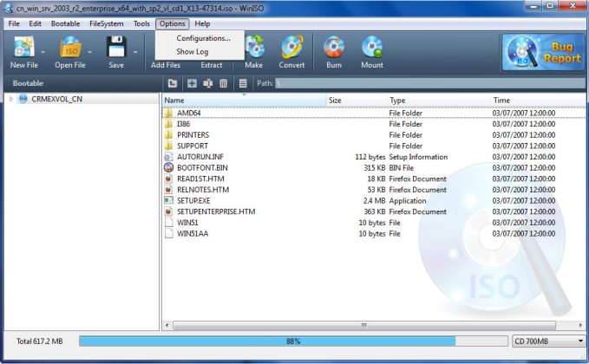Viewport: 589px width, 364px height.
Task: Click the WIN51AA blank file icon
Action: click(x=168, y=233)
